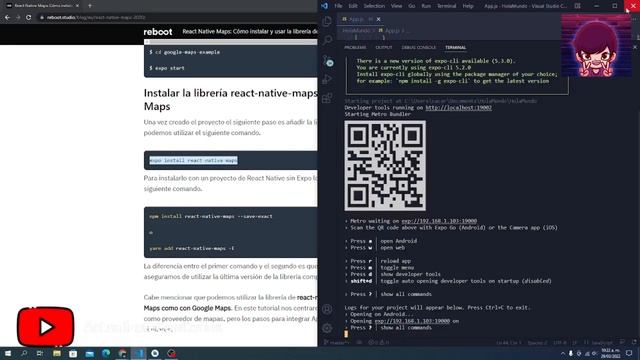Image resolution: width=640 pixels, height=360 pixels.
Task: Open the Run and Debug view
Action: click(x=327, y=79)
